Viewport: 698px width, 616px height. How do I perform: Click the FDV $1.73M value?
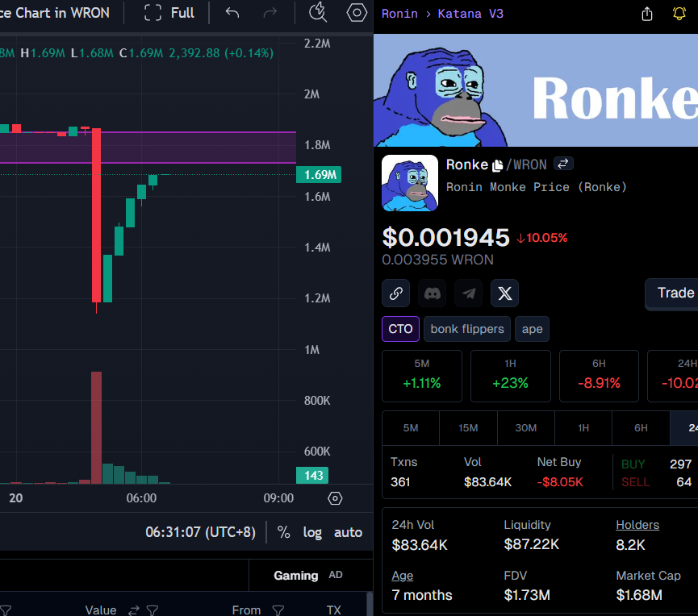point(527,595)
